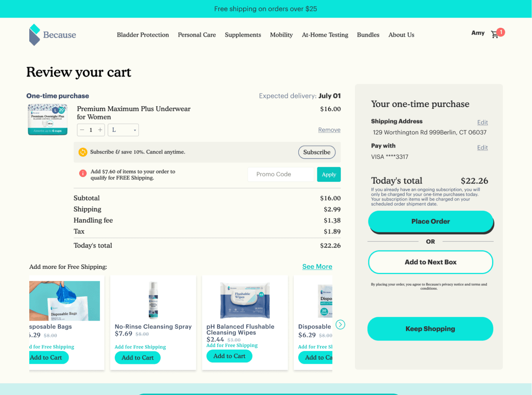Click the red info icon for free shipping
The height and width of the screenshot is (395, 532).
point(83,173)
